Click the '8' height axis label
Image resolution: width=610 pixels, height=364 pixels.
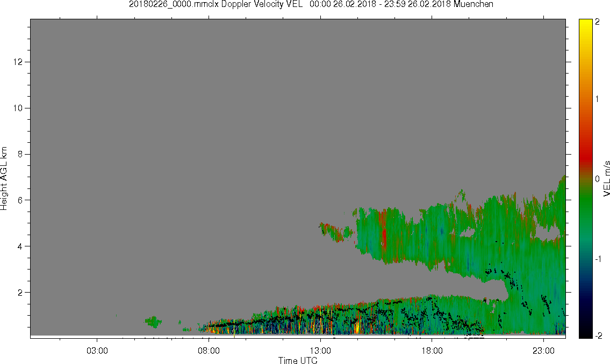point(20,154)
